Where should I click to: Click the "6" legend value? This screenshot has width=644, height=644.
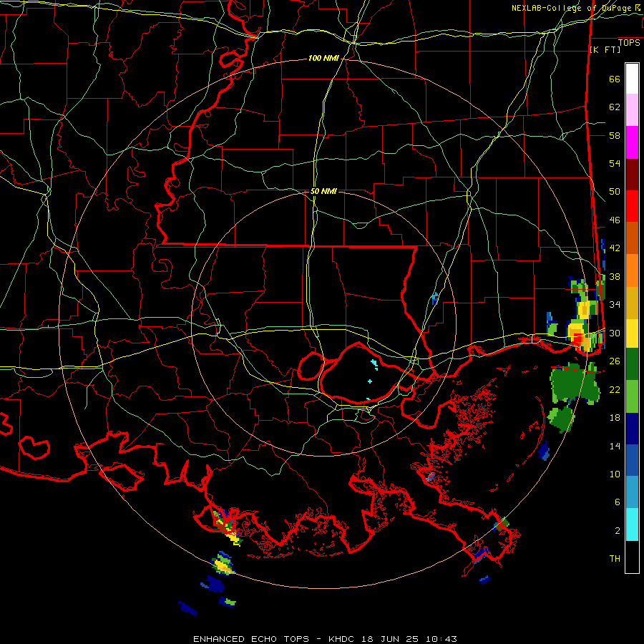[x=618, y=502]
